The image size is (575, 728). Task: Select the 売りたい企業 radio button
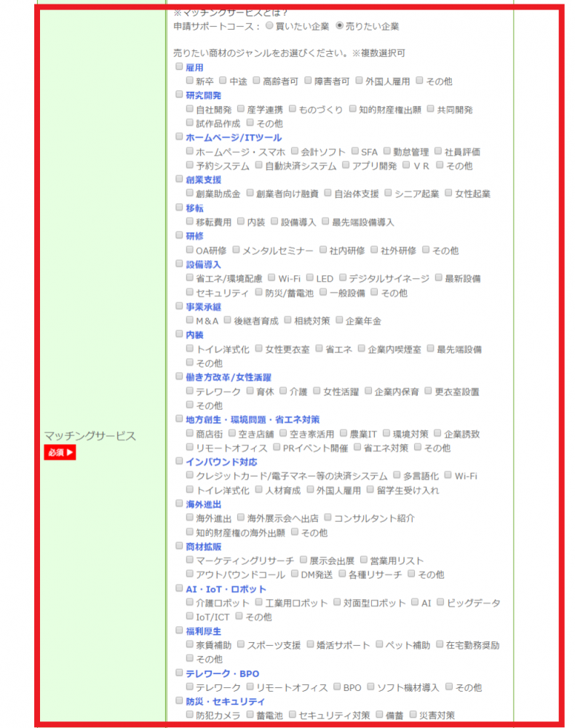[339, 26]
